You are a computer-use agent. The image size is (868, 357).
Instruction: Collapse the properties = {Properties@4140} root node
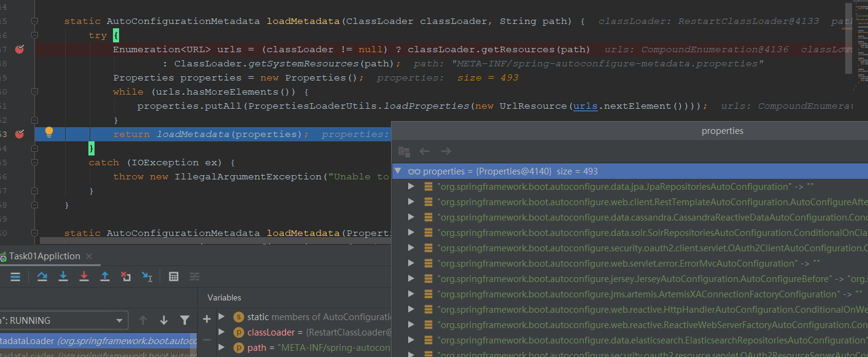coord(398,171)
